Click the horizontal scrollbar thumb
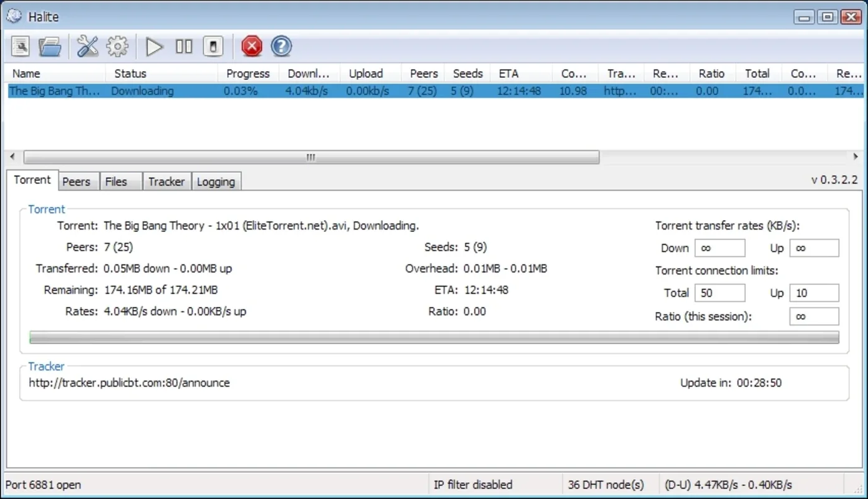The image size is (868, 499). (x=311, y=157)
